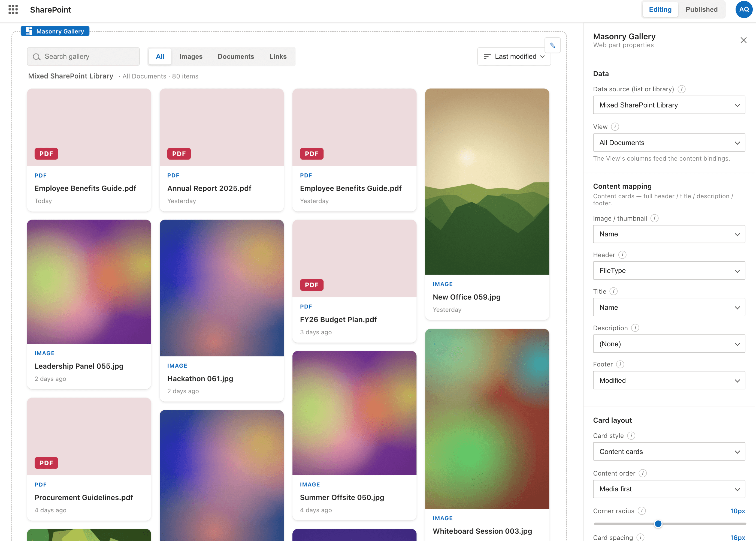This screenshot has height=541, width=756.
Task: Close the Masonry Gallery properties pane
Action: (743, 40)
